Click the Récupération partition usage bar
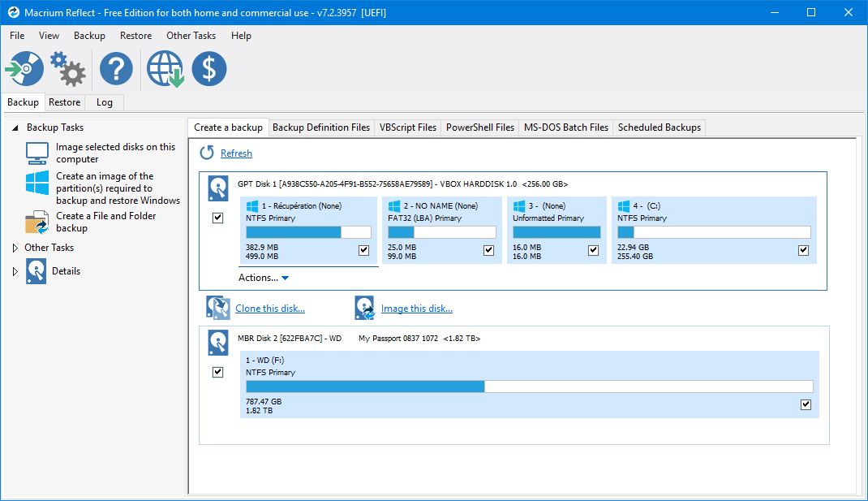This screenshot has height=501, width=868. [x=308, y=232]
